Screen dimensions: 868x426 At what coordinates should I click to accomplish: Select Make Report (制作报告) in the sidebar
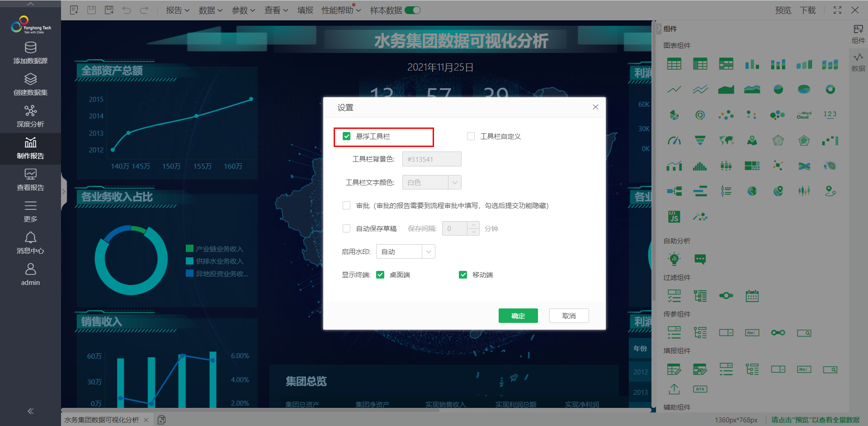click(30, 148)
